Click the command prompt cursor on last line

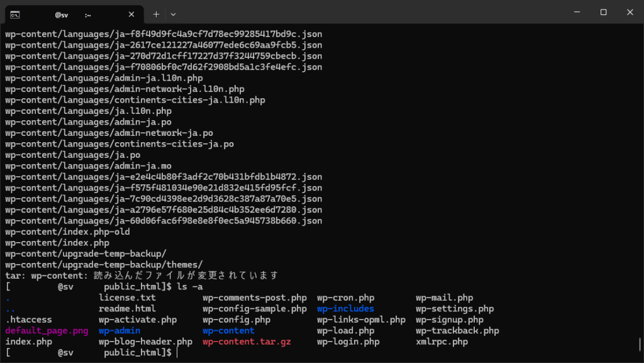coord(178,354)
